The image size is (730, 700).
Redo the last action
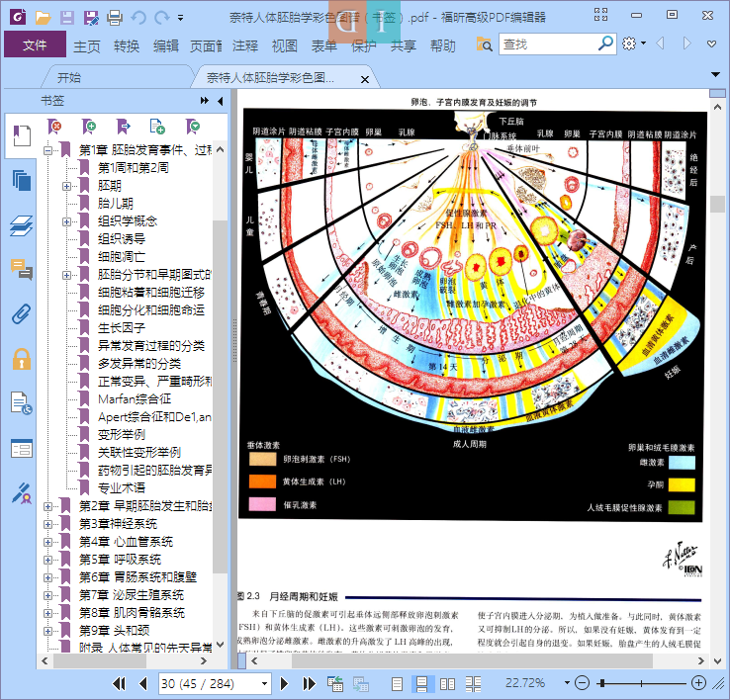161,18
